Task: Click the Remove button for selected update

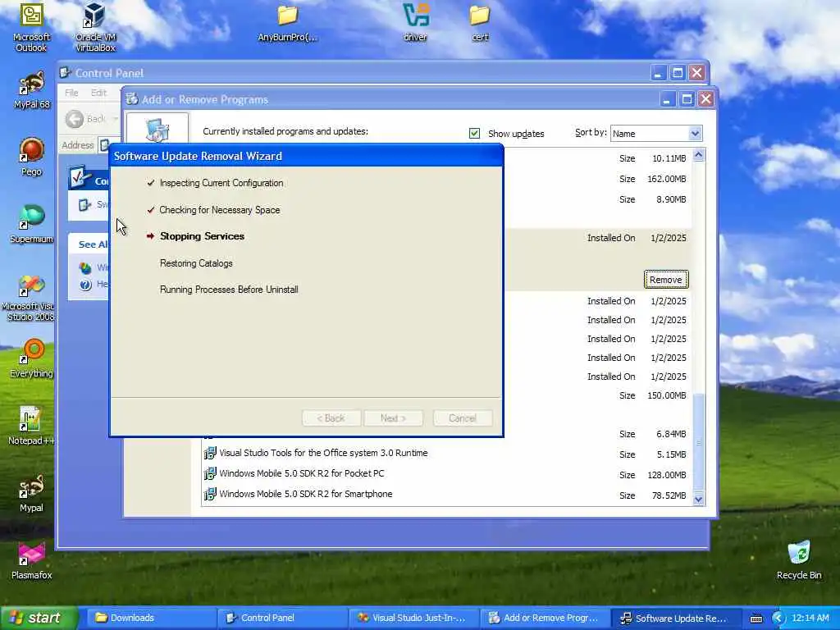Action: 666,280
